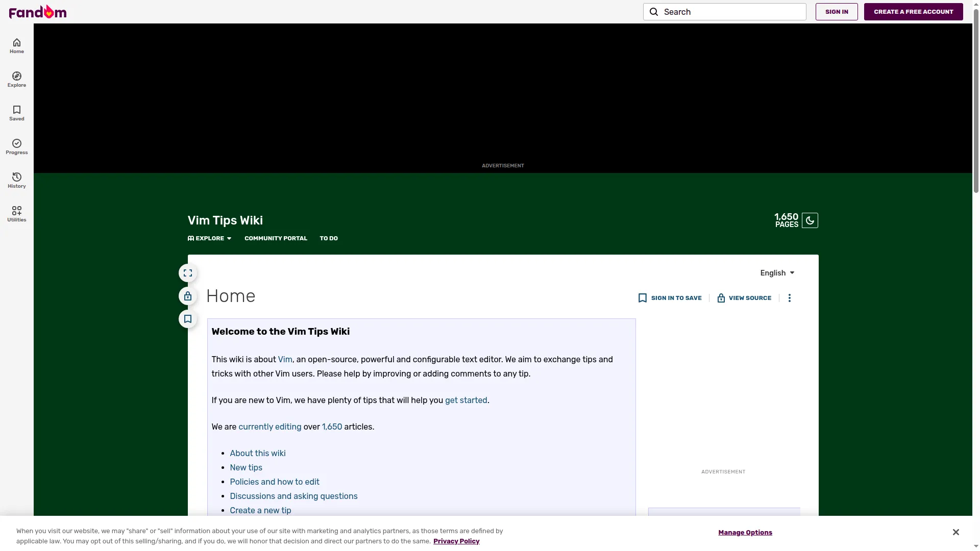Screen dimensions: 980x551
Task: Open the New tips link
Action: click(246, 468)
